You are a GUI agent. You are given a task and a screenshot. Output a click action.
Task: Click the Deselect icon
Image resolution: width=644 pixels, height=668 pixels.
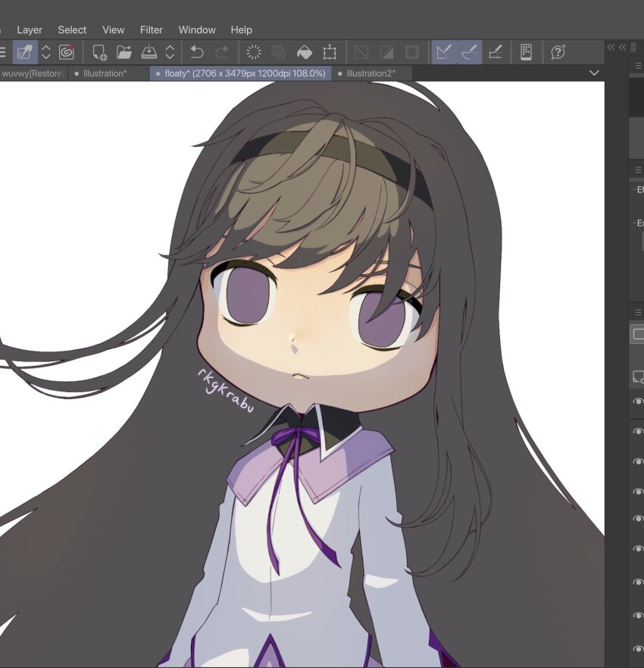361,52
